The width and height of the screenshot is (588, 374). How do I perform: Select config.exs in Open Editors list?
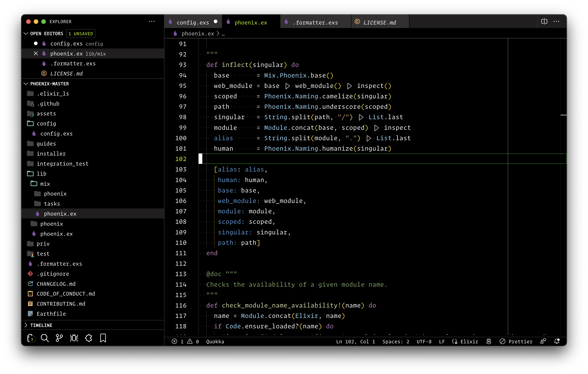pyautogui.click(x=93, y=44)
